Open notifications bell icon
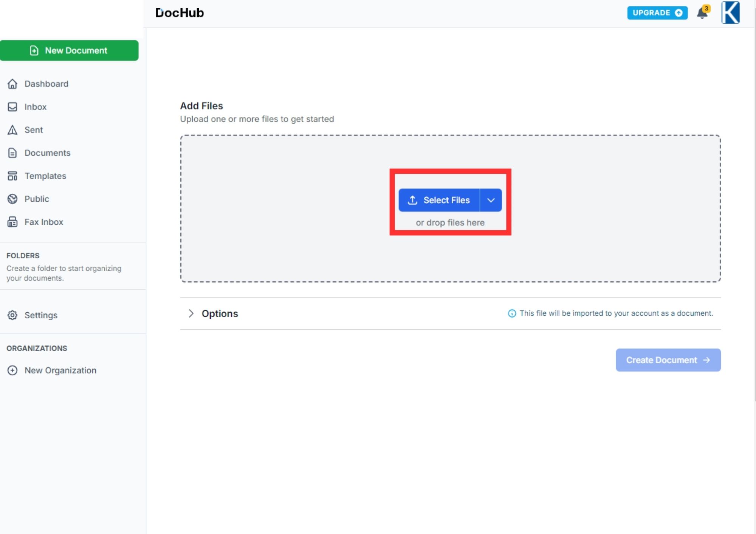This screenshot has width=756, height=534. click(x=702, y=13)
